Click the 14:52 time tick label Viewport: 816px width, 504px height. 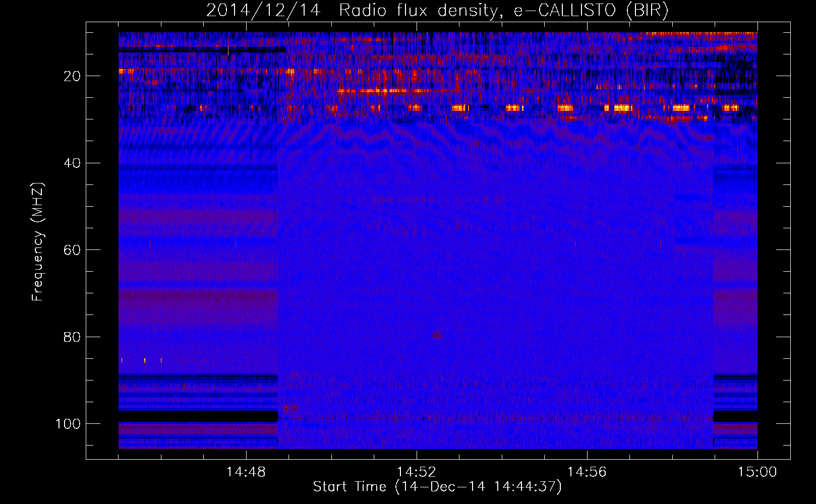[x=417, y=472]
